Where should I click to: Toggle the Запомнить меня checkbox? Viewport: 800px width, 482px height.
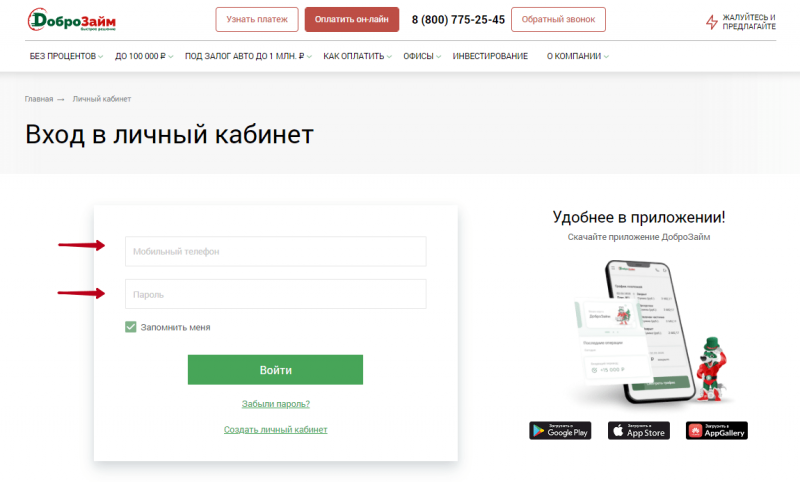[131, 327]
